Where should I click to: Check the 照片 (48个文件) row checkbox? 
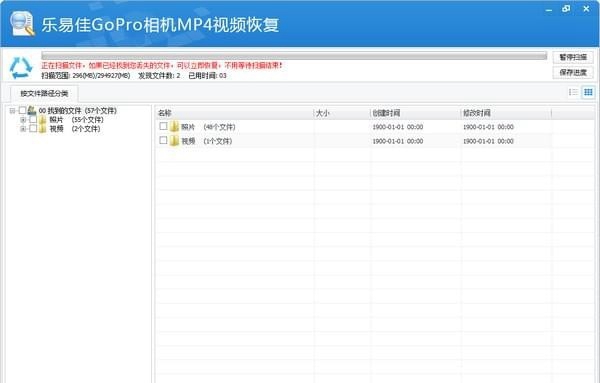tap(163, 126)
